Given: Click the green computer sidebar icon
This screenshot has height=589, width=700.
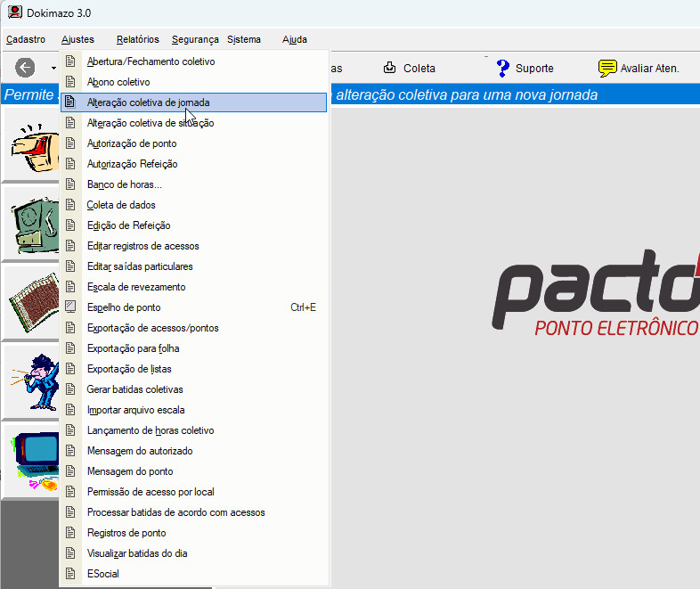Looking at the screenshot, I should tap(32, 223).
